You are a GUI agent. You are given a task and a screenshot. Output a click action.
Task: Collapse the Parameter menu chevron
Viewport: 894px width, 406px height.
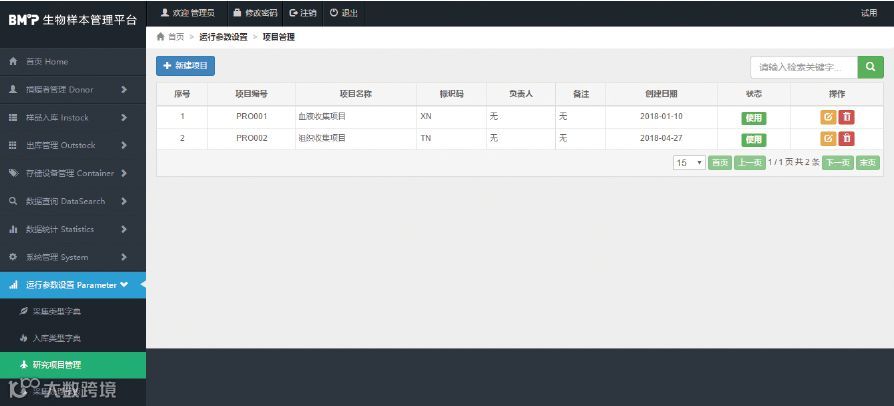tap(124, 285)
